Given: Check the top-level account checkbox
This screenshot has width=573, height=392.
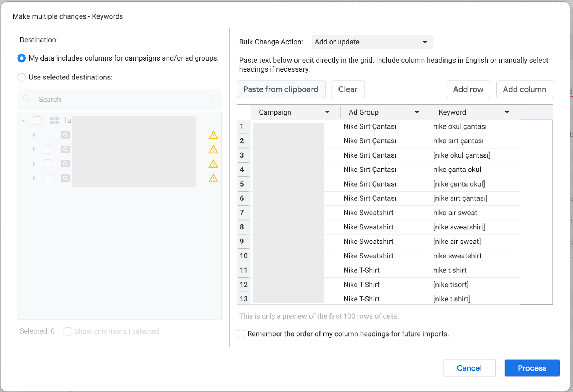Looking at the screenshot, I should pyautogui.click(x=37, y=121).
